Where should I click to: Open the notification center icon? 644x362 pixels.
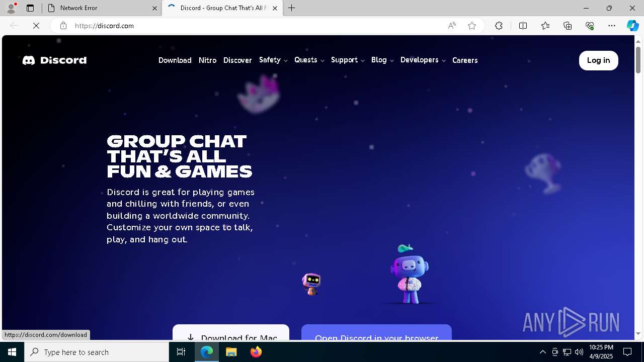pyautogui.click(x=627, y=352)
